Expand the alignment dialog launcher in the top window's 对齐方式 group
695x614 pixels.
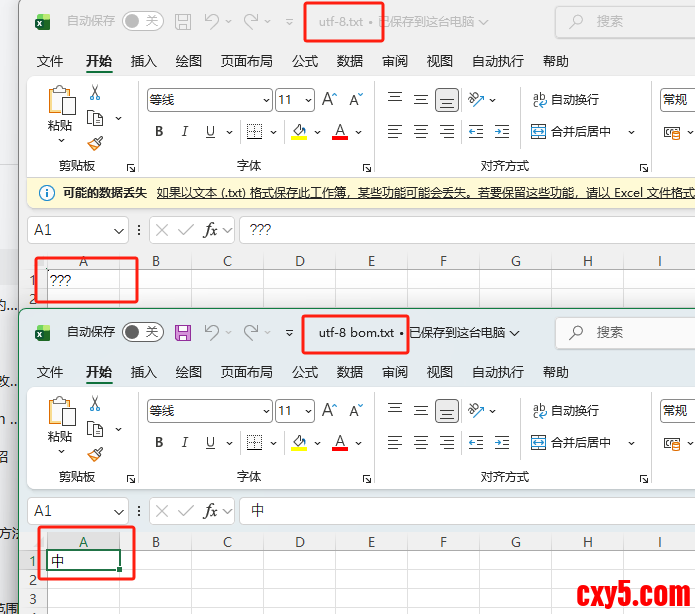(644, 168)
